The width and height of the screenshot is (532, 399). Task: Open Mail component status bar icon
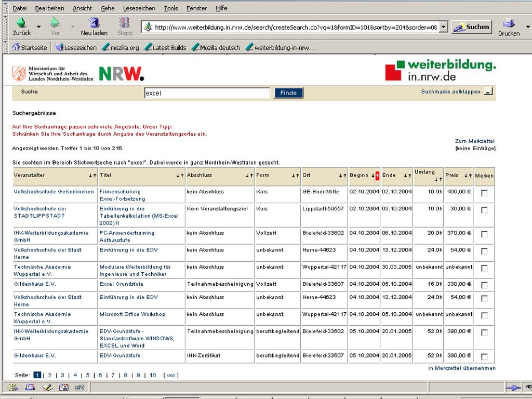30,388
